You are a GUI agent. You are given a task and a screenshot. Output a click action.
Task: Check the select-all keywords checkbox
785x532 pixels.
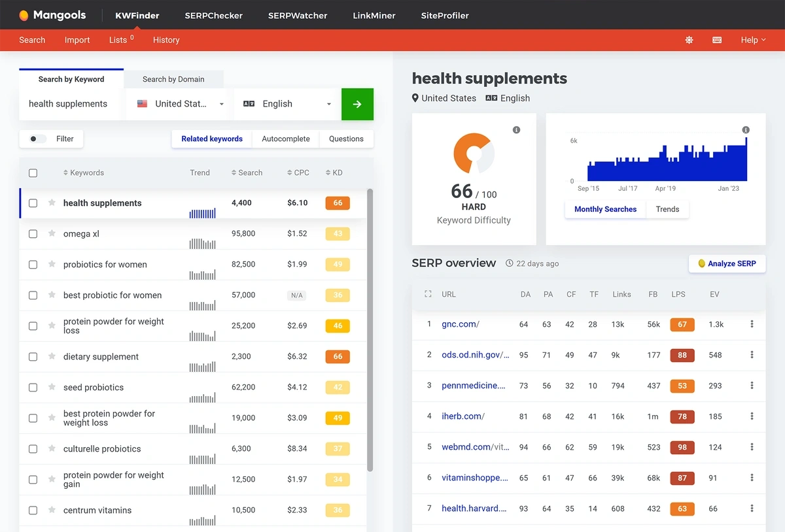coord(33,173)
